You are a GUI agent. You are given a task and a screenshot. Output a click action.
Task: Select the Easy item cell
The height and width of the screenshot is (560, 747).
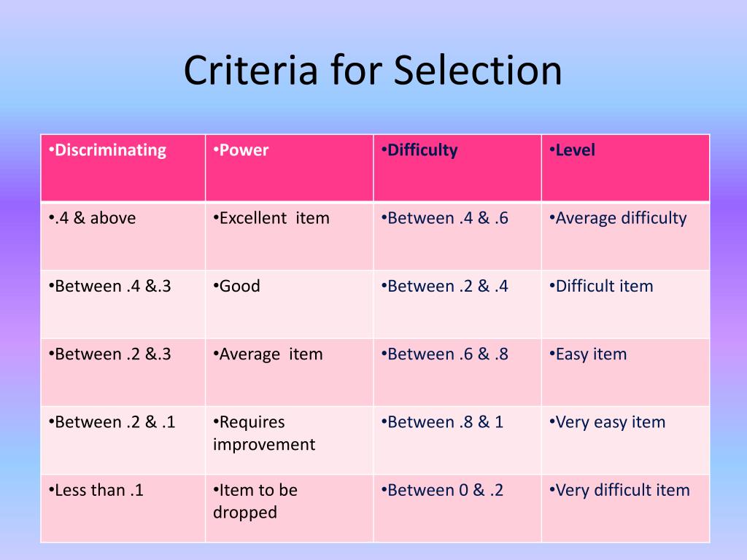[x=625, y=373]
